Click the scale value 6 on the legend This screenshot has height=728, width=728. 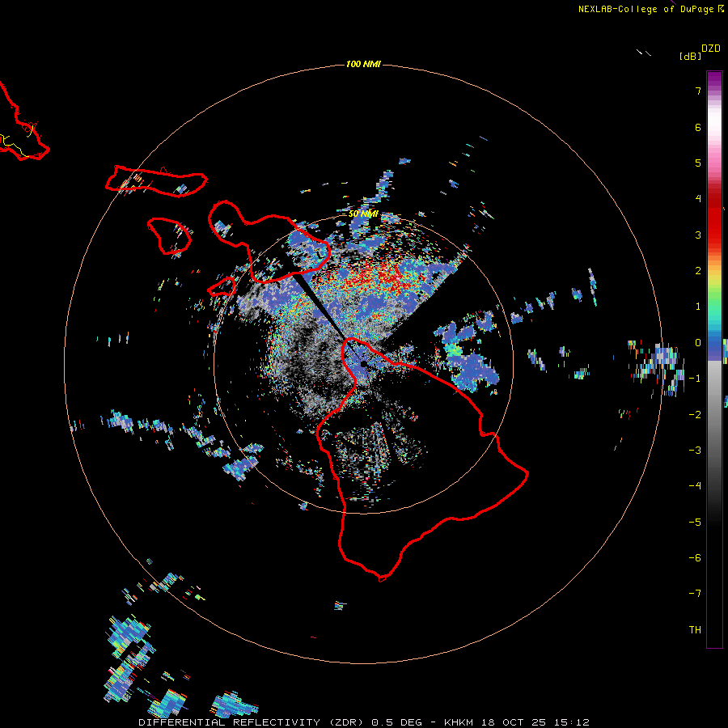tap(698, 127)
